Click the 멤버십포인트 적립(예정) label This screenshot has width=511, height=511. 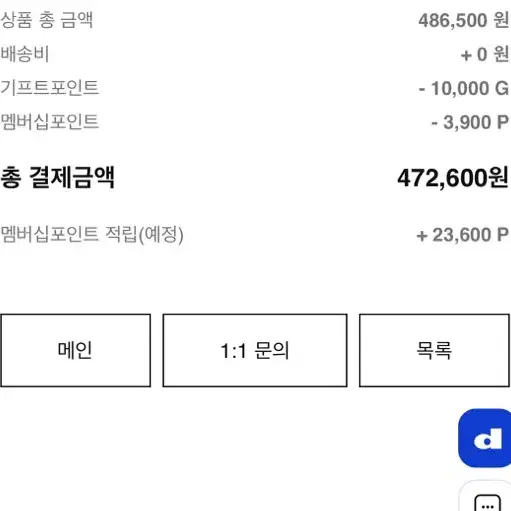pos(92,234)
